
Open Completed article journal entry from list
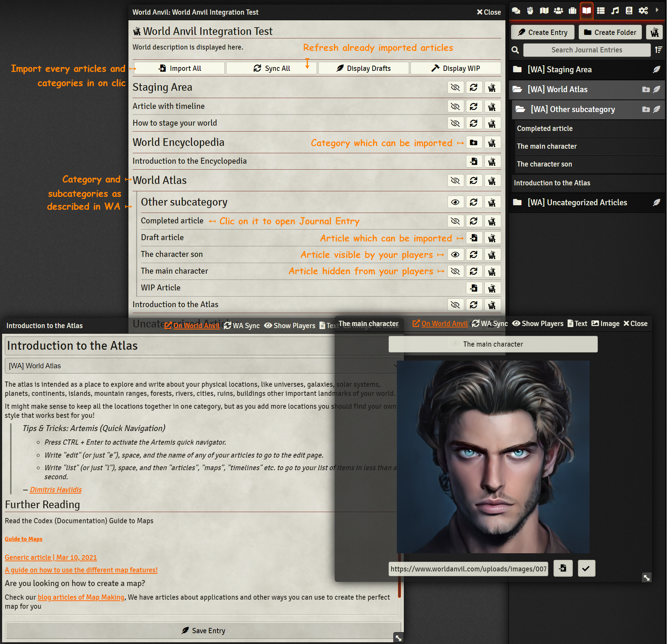(x=172, y=221)
